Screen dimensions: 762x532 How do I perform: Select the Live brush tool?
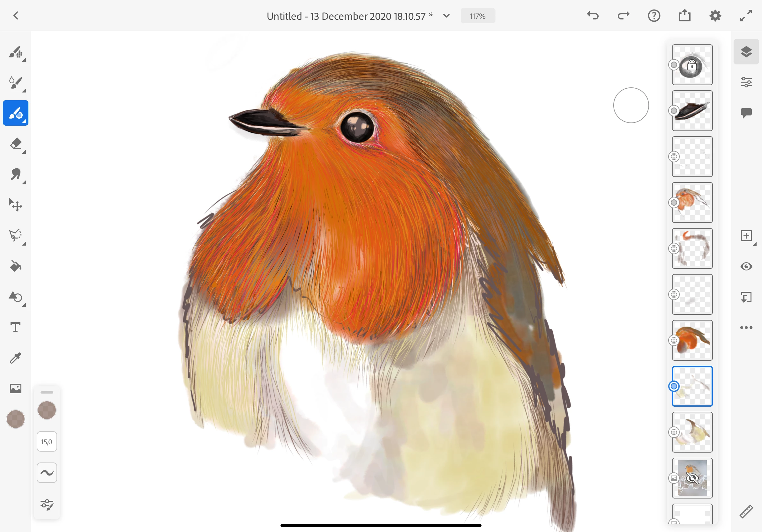[15, 82]
